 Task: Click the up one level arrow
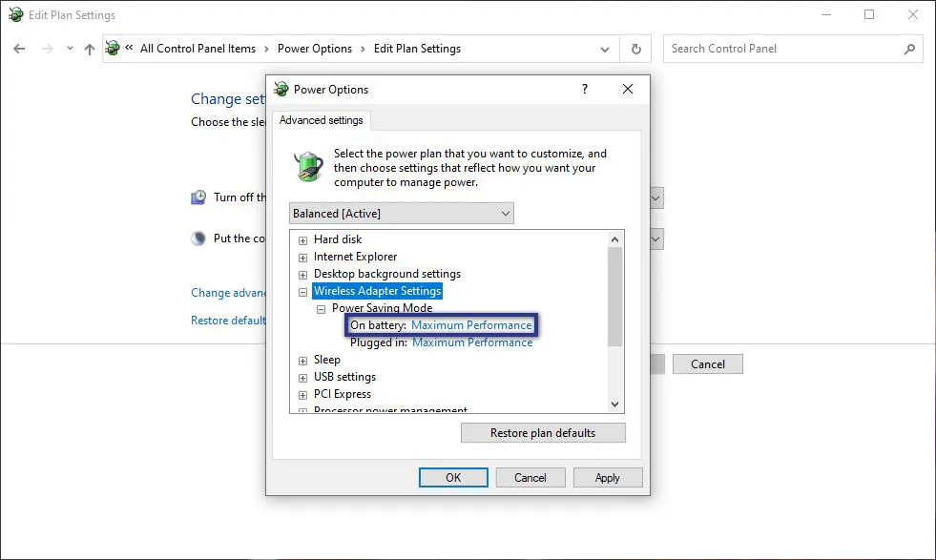(91, 48)
